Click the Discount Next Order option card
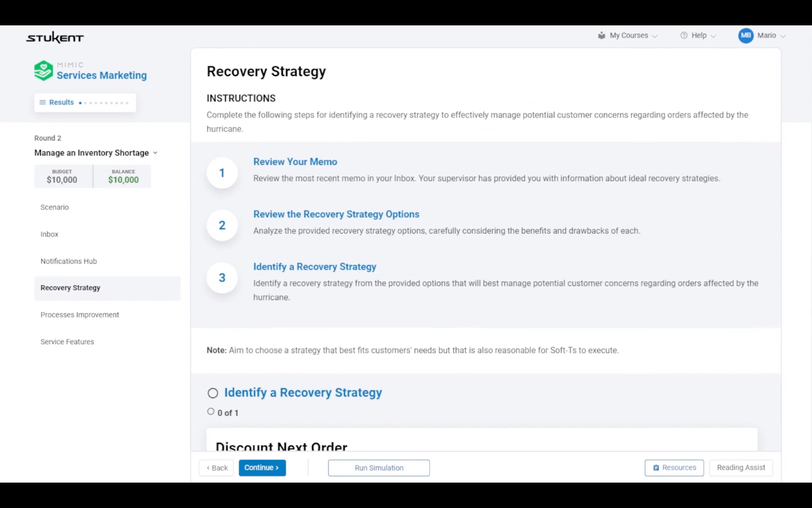Viewport: 812px width, 508px height. tap(482, 439)
